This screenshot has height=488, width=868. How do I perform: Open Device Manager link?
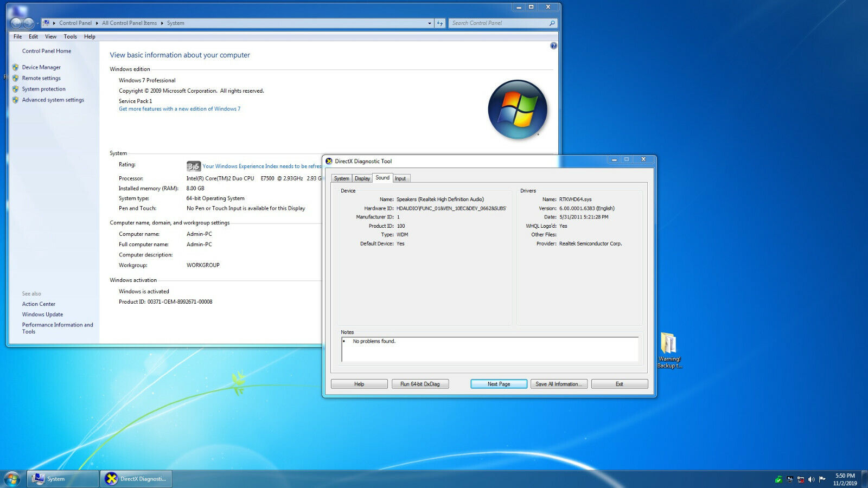click(41, 67)
